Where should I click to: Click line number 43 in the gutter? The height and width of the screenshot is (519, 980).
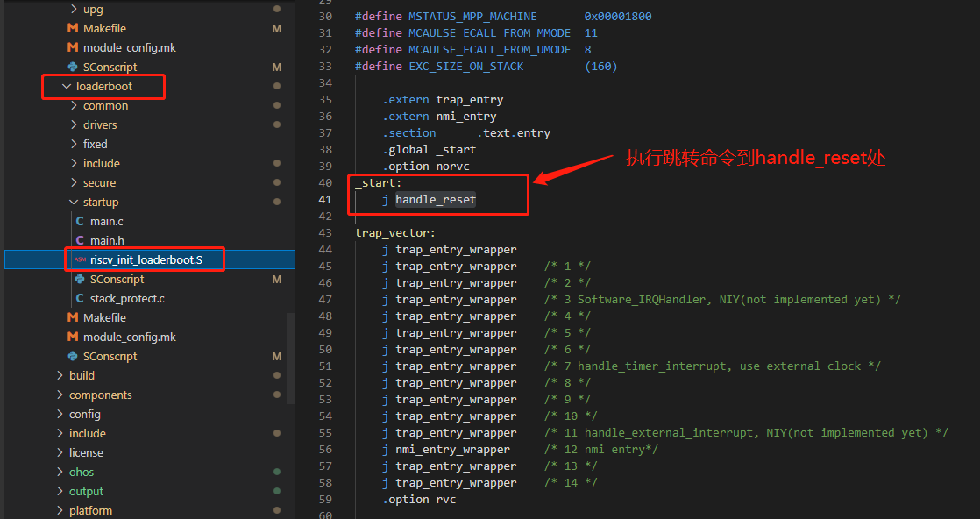(325, 233)
